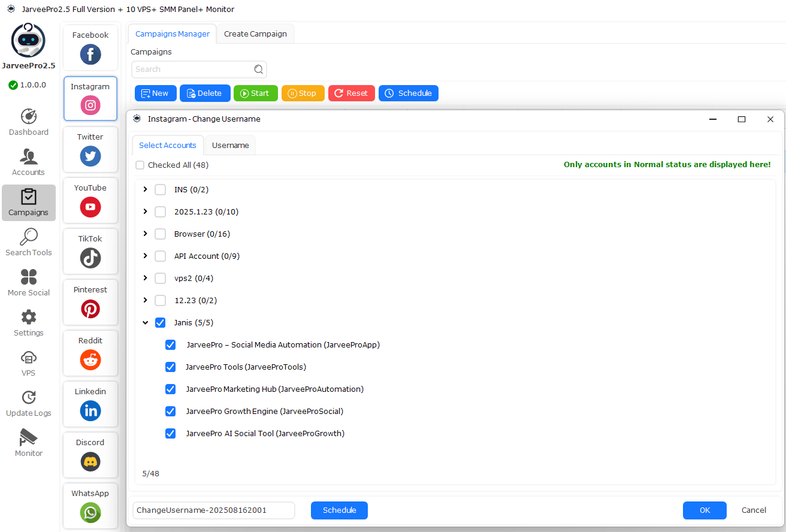Uncheck JarveePro – Social Media Automation checkbox
The width and height of the screenshot is (786, 532).
tap(171, 344)
